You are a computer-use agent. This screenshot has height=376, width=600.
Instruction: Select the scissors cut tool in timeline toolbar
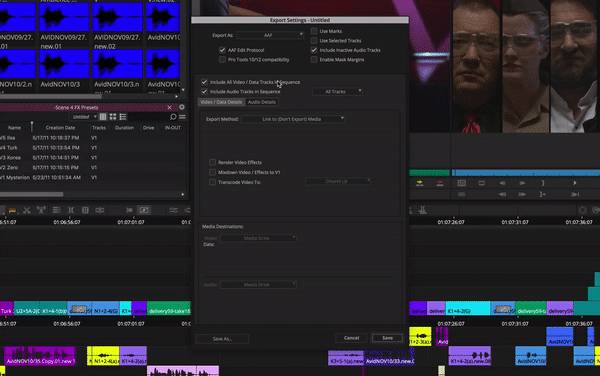[26, 210]
